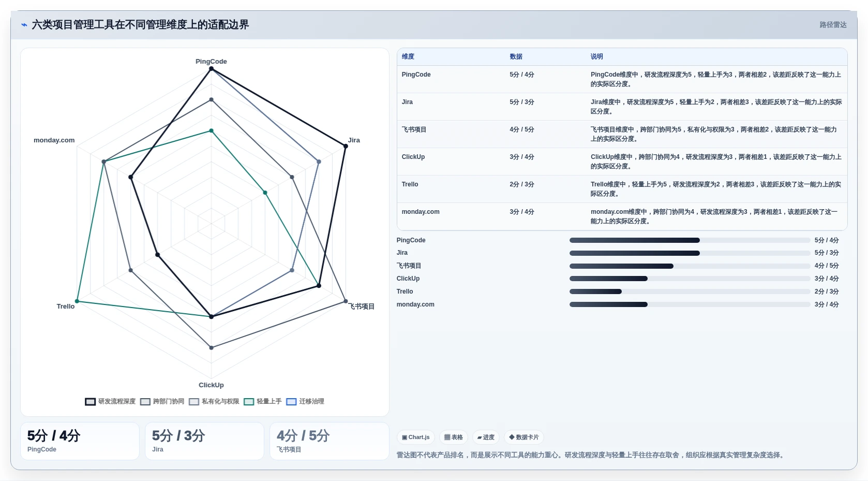Click the blue icon beside the dashboard title

(24, 25)
